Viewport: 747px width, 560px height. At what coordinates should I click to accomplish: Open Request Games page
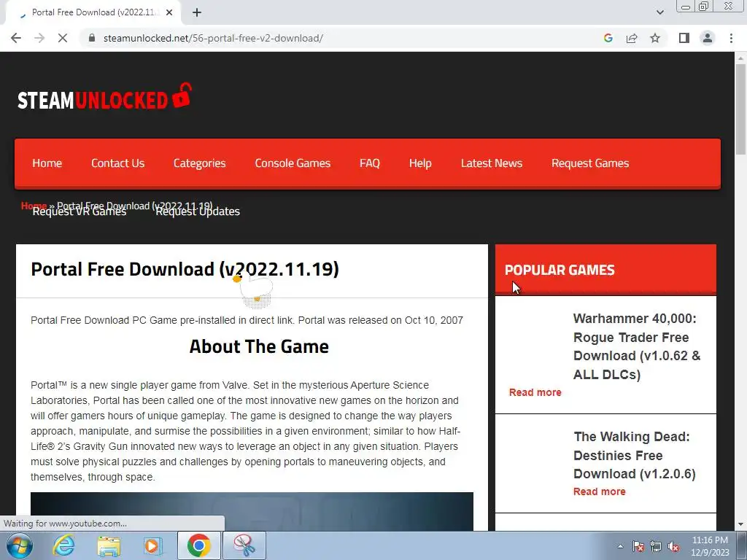pyautogui.click(x=590, y=163)
